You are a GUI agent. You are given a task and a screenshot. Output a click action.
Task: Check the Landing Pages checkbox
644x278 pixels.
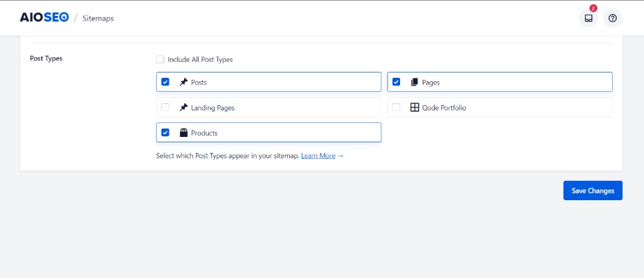point(165,107)
